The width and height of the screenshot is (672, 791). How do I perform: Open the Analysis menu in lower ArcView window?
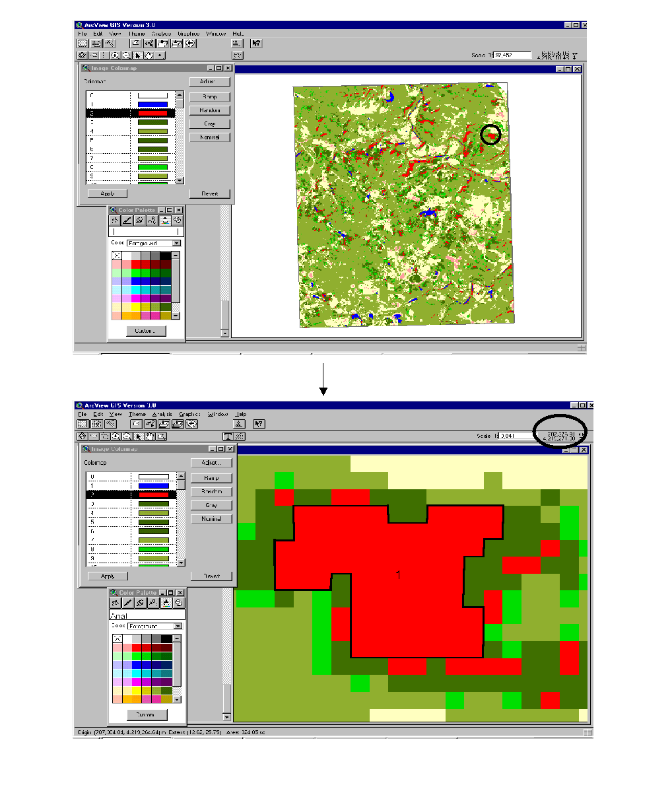(x=162, y=415)
